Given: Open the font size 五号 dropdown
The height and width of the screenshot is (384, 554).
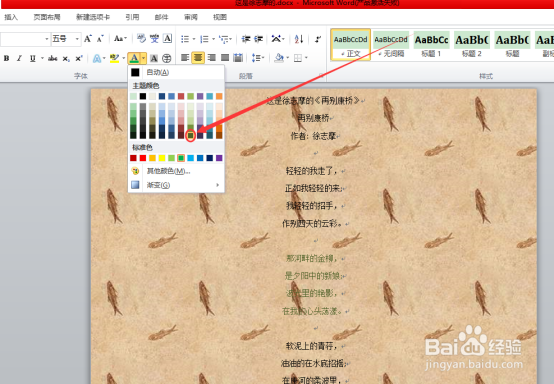Looking at the screenshot, I should [77, 39].
